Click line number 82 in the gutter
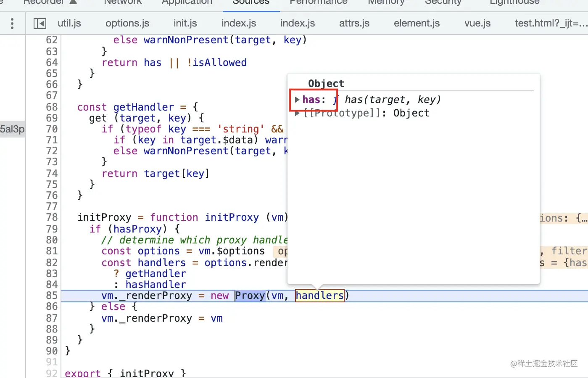 tap(52, 263)
